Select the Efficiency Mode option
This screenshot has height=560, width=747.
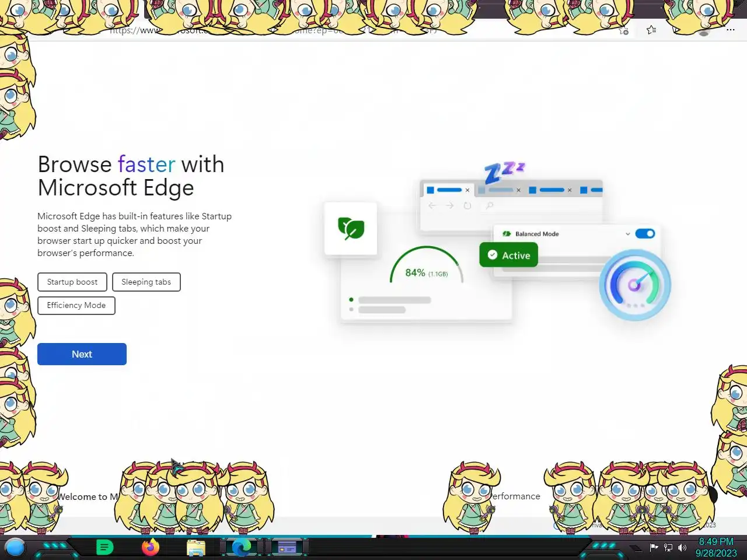[x=76, y=305]
